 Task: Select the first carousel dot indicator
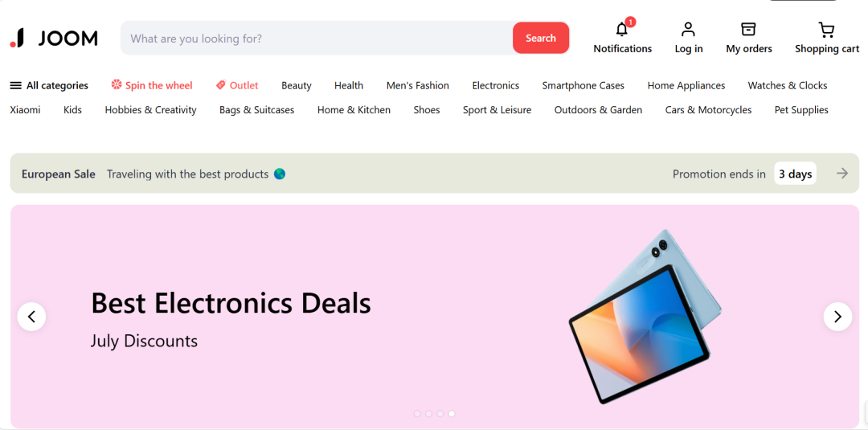pos(417,413)
